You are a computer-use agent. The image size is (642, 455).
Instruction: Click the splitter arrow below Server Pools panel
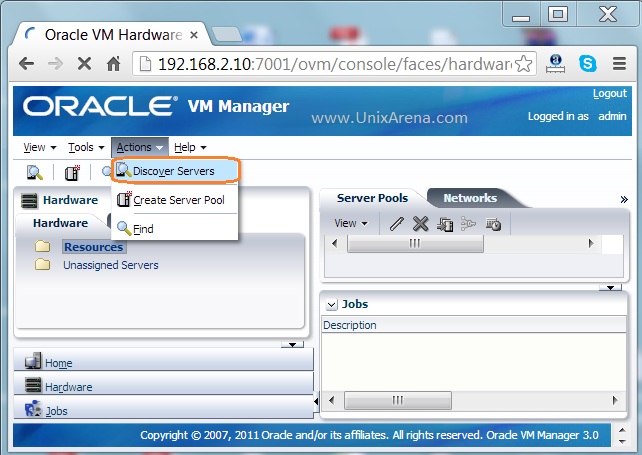[610, 287]
